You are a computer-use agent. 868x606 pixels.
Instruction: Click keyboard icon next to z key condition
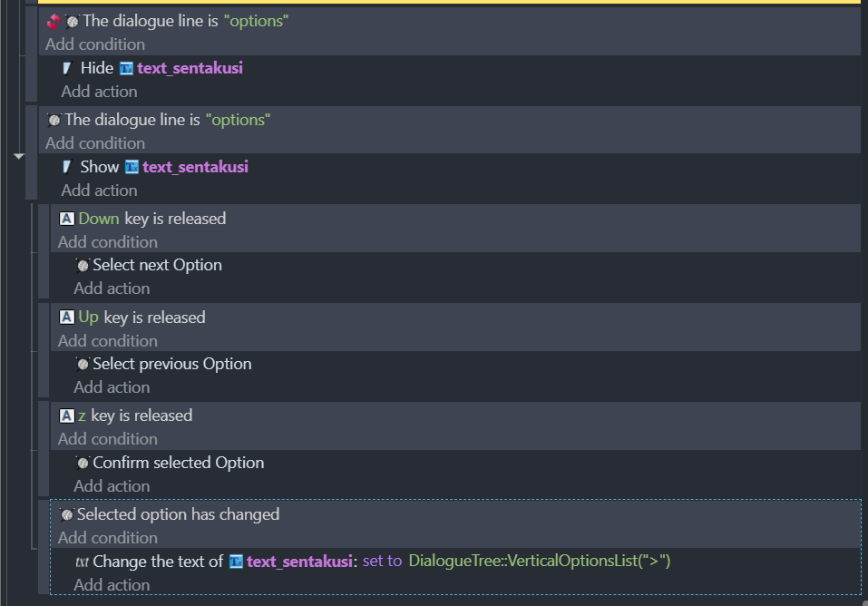tap(66, 416)
